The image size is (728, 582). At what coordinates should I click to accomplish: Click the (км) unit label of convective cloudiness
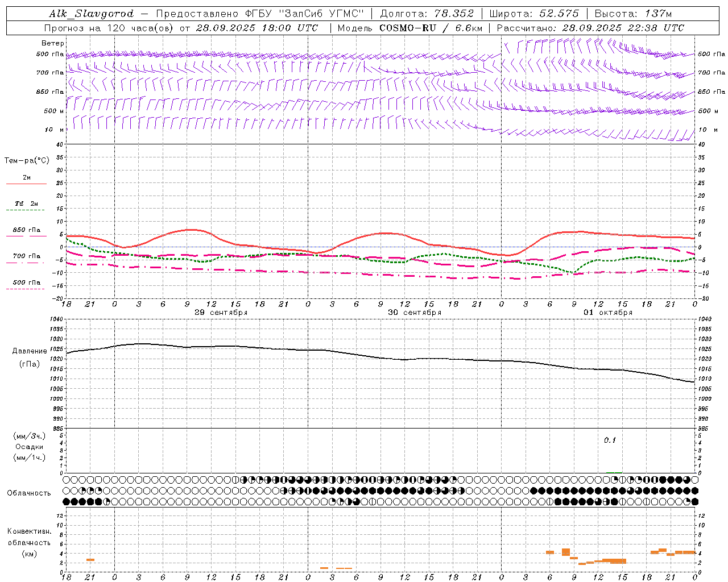click(29, 554)
